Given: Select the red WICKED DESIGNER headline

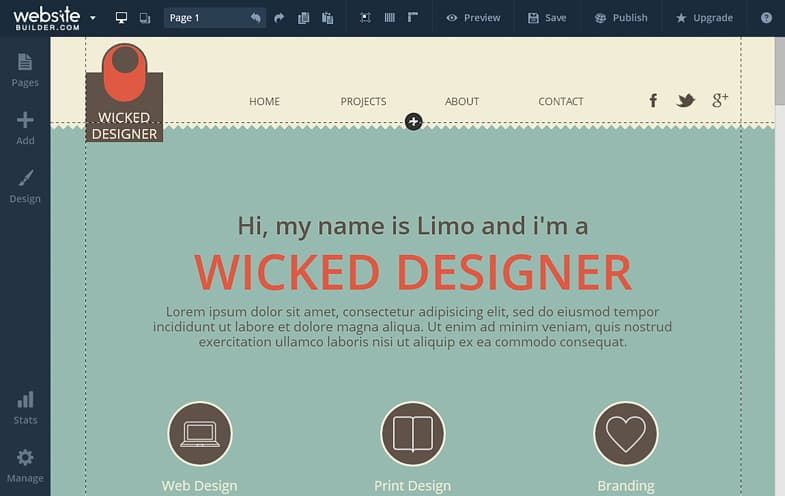Looking at the screenshot, I should tap(413, 272).
